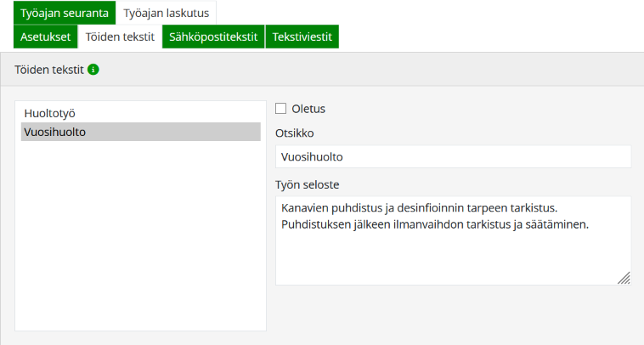The width and height of the screenshot is (644, 345).
Task: Toggle the Oletus checkbox
Action: pos(281,109)
